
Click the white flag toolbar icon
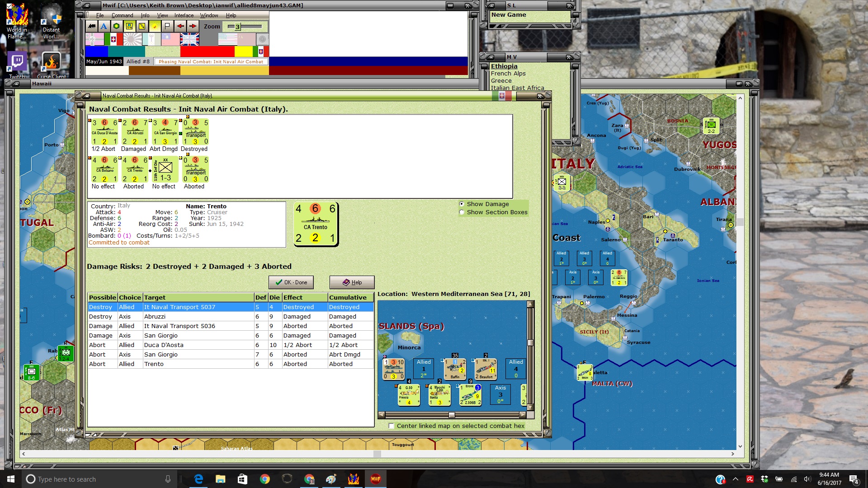(168, 26)
